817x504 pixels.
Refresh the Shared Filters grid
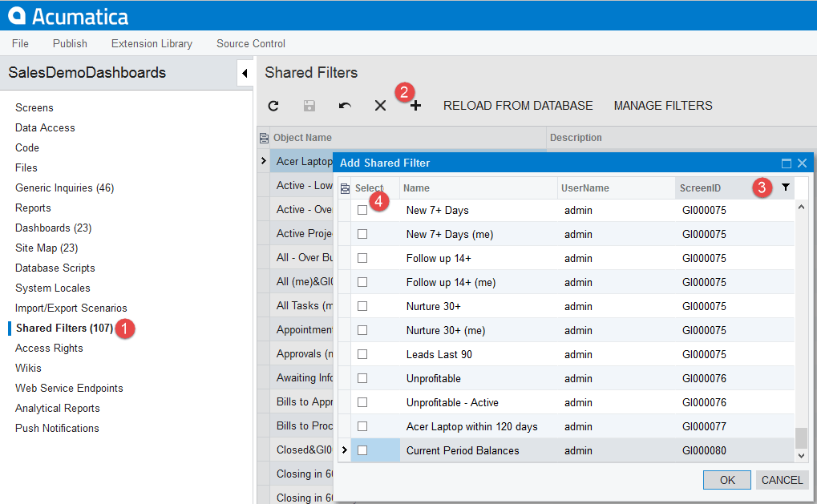point(273,106)
